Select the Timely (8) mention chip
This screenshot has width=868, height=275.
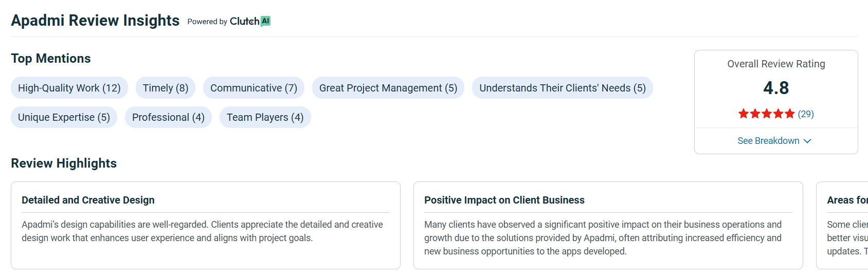coord(166,88)
